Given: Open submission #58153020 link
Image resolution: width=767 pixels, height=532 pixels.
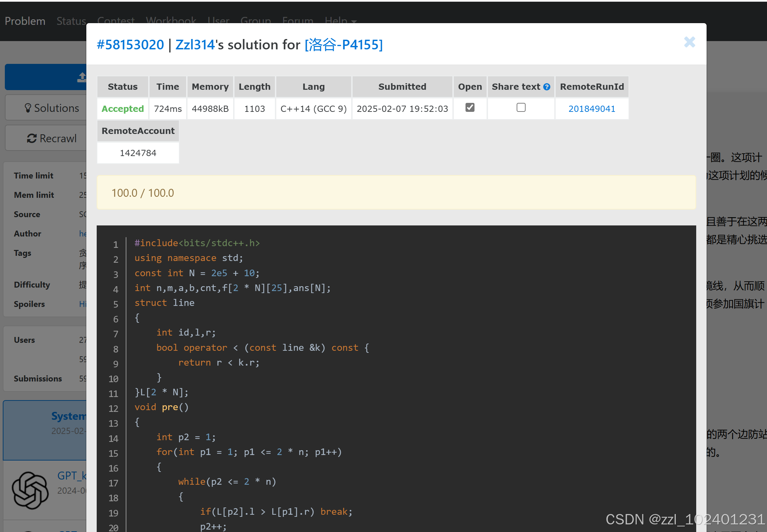Looking at the screenshot, I should click(x=130, y=45).
